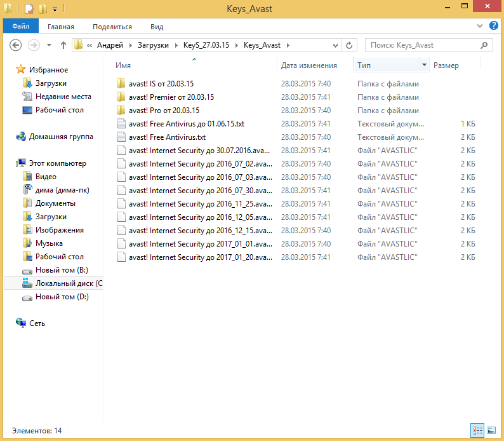Open дима (дима-пк) network location
The width and height of the screenshot is (504, 441).
pos(62,190)
